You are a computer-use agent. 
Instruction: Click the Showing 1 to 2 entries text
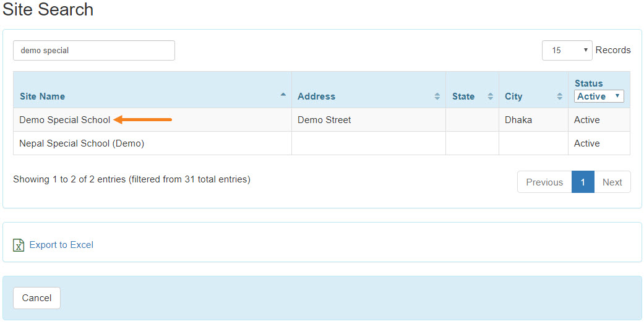click(x=131, y=179)
